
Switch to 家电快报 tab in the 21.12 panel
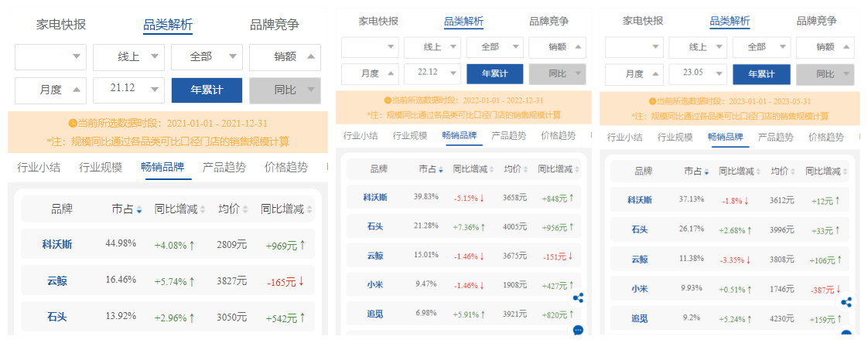[x=61, y=25]
